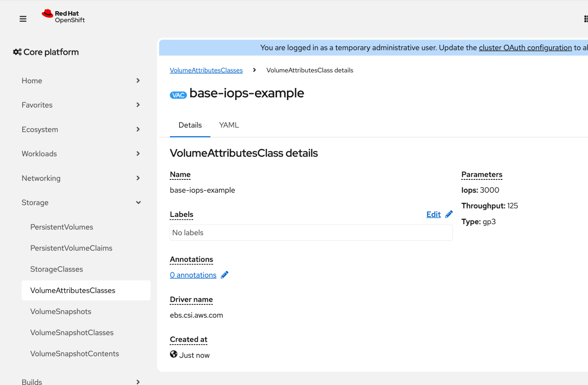The height and width of the screenshot is (385, 588).
Task: Expand the Networking section chevron
Action: pyautogui.click(x=138, y=178)
